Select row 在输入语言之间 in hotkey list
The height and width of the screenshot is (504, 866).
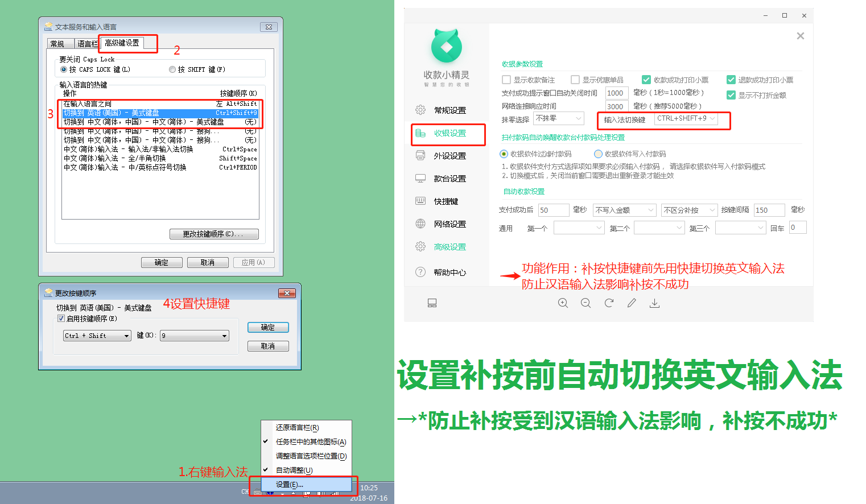pyautogui.click(x=160, y=104)
